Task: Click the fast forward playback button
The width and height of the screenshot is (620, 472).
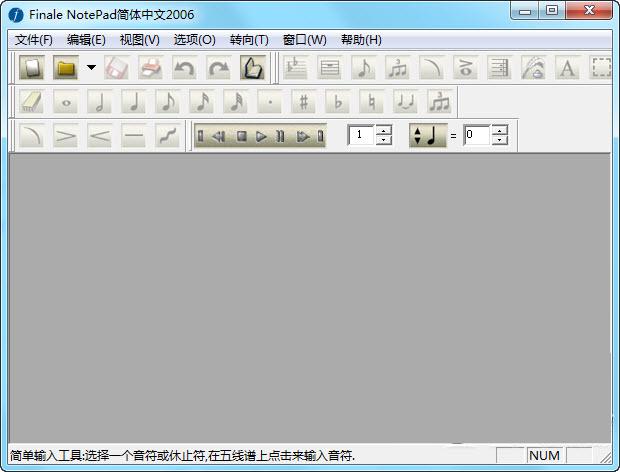Action: pos(303,137)
